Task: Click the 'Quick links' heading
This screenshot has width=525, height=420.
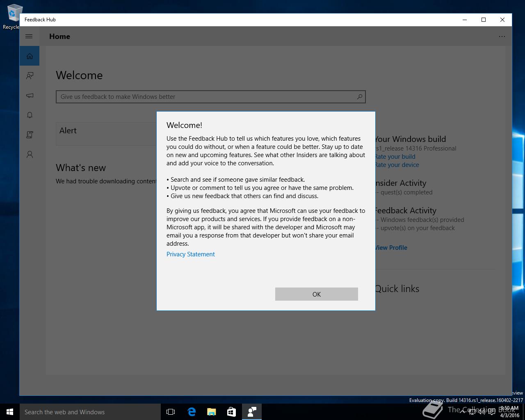Action: [397, 289]
